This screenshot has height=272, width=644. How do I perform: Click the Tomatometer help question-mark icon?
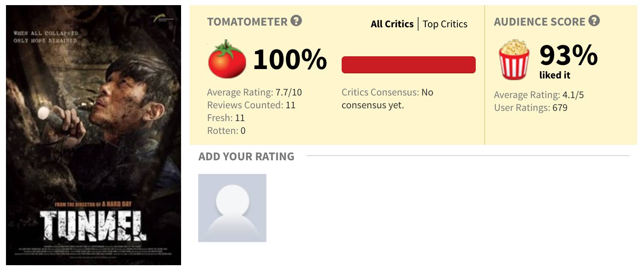296,21
